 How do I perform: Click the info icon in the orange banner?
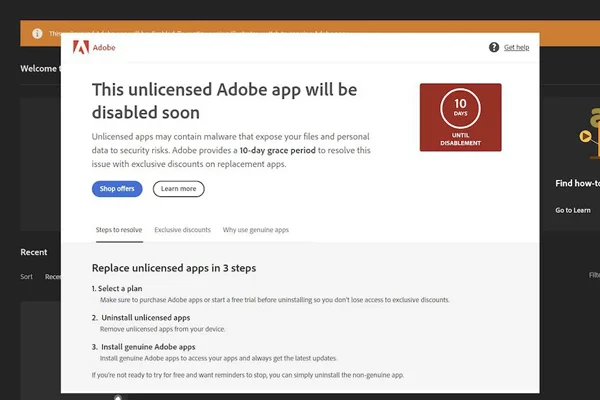[x=37, y=34]
